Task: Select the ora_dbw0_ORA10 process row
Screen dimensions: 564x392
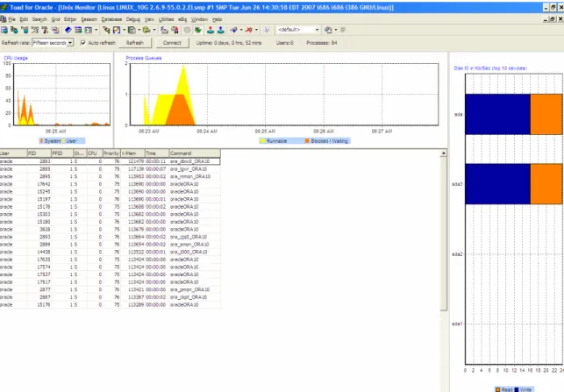Action: 110,161
